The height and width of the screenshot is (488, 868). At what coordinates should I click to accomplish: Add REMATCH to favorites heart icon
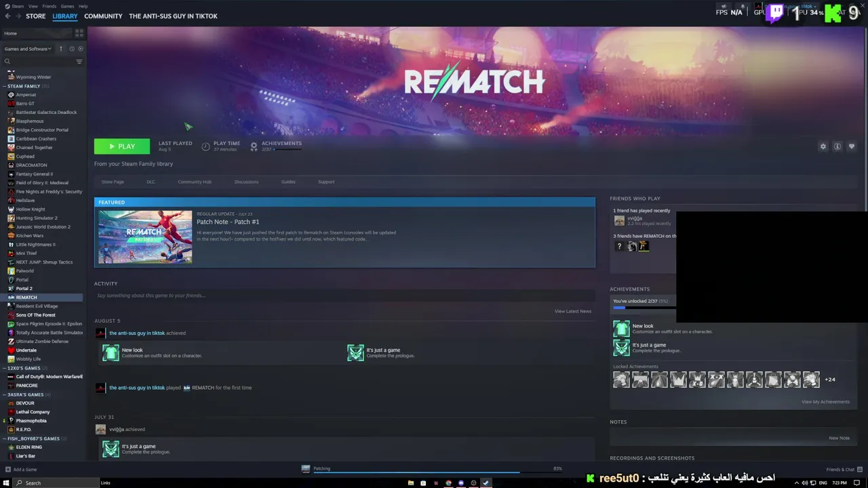[x=852, y=146]
